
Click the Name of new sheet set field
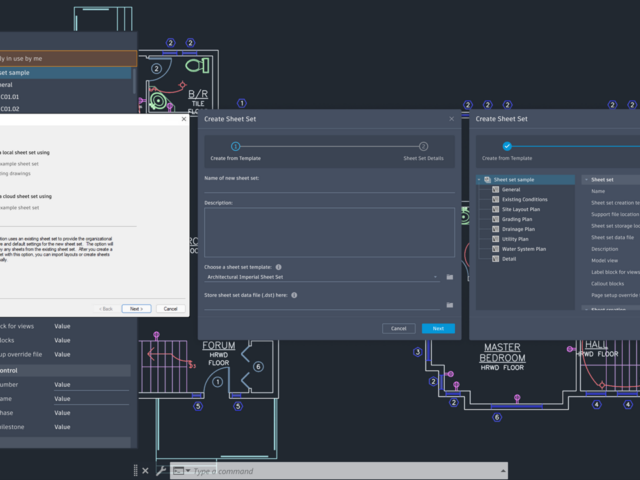coord(328,187)
